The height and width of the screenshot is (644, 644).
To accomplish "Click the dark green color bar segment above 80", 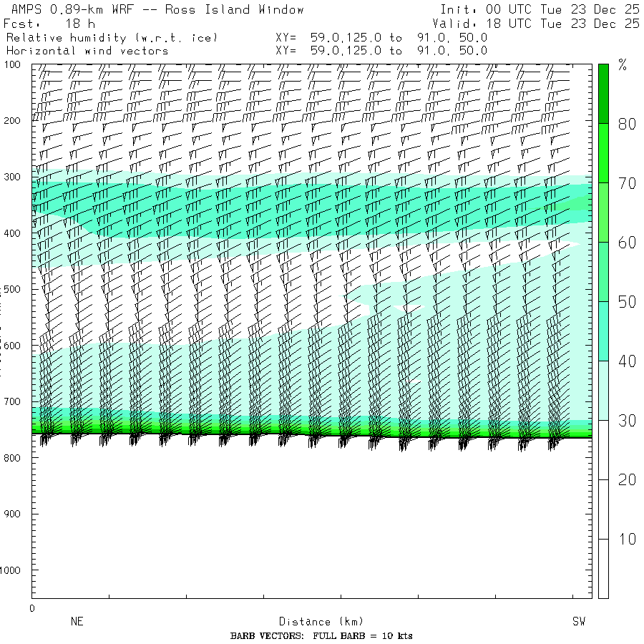I will point(603,93).
